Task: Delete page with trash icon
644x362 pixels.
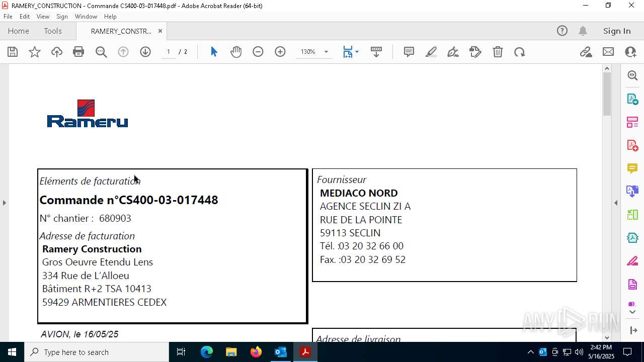Action: [x=498, y=52]
